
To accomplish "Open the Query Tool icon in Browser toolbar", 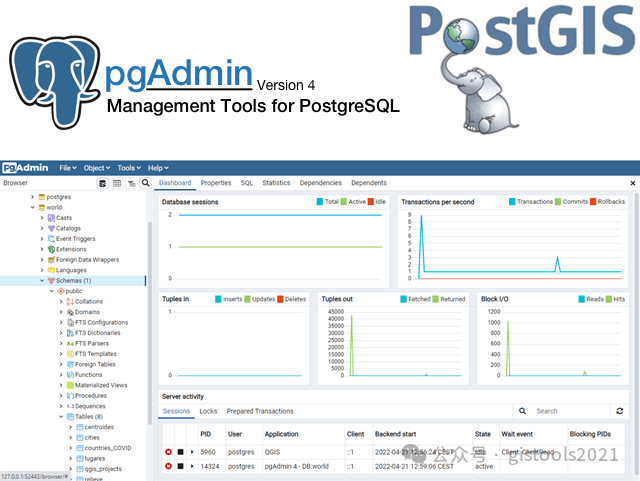I will tap(103, 183).
